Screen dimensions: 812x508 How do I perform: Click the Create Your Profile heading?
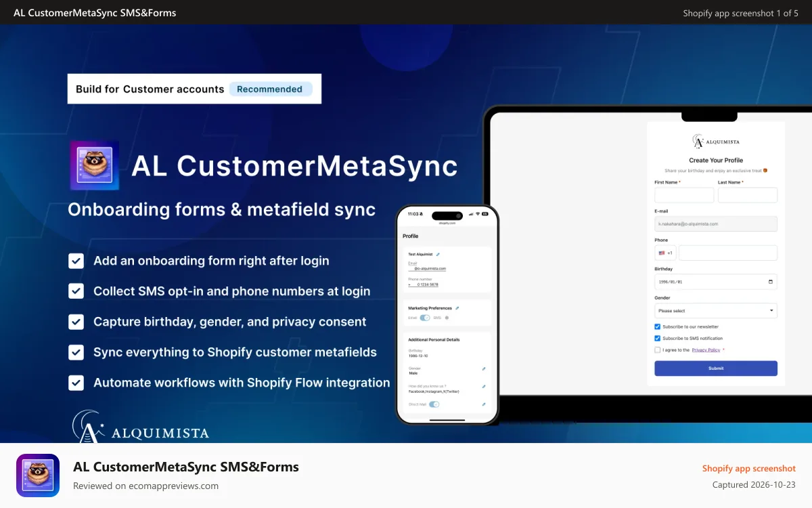pyautogui.click(x=716, y=161)
